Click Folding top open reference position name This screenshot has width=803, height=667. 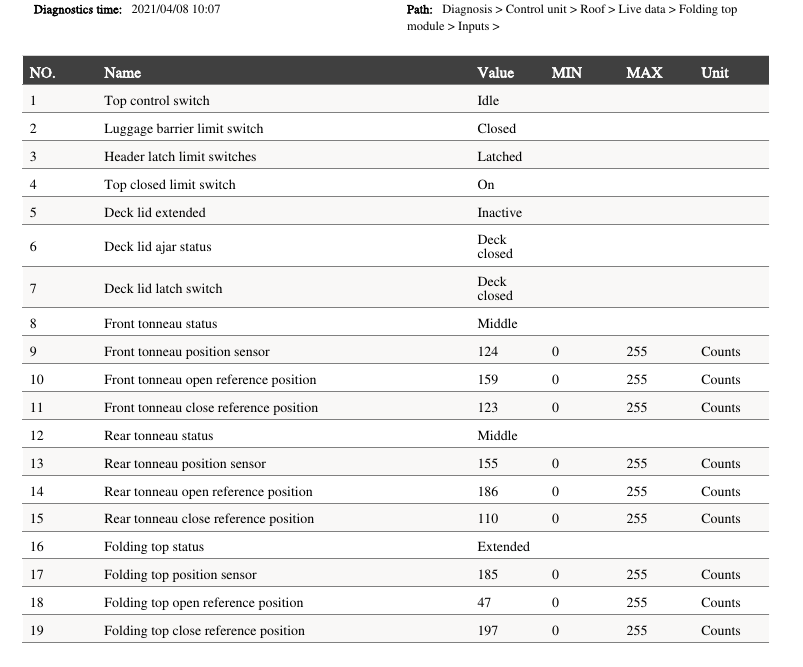(203, 603)
